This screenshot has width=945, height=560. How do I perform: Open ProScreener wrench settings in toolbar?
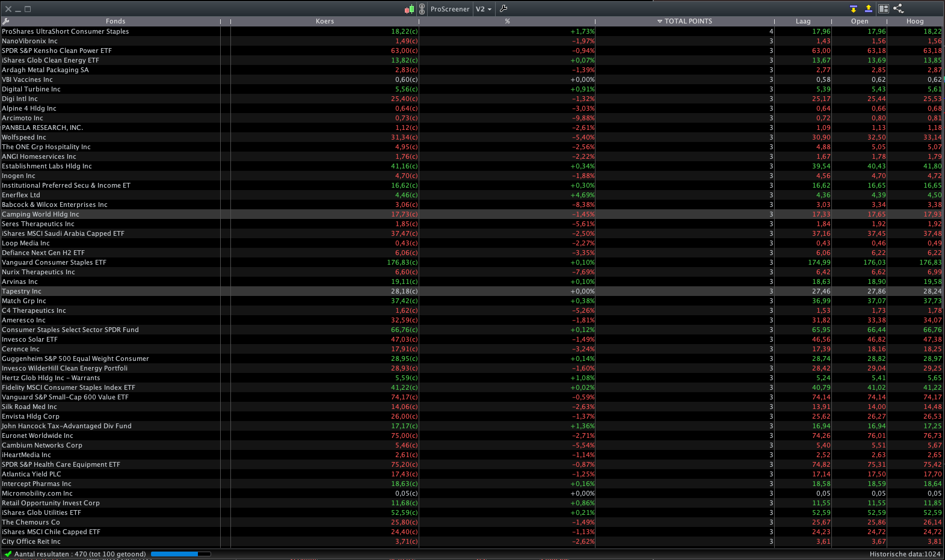[x=503, y=8]
